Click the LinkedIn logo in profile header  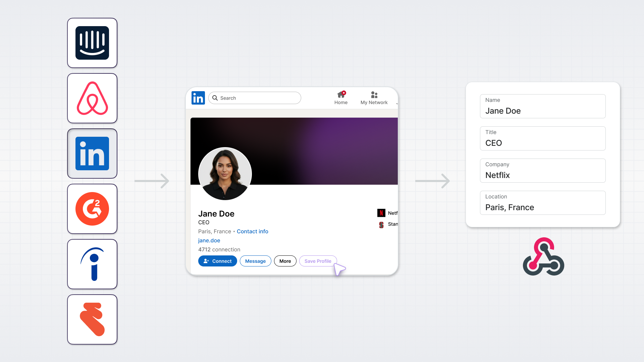click(198, 98)
